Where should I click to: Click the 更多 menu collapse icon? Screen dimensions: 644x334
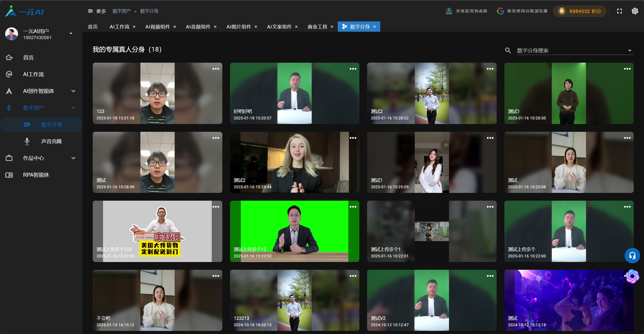click(90, 11)
